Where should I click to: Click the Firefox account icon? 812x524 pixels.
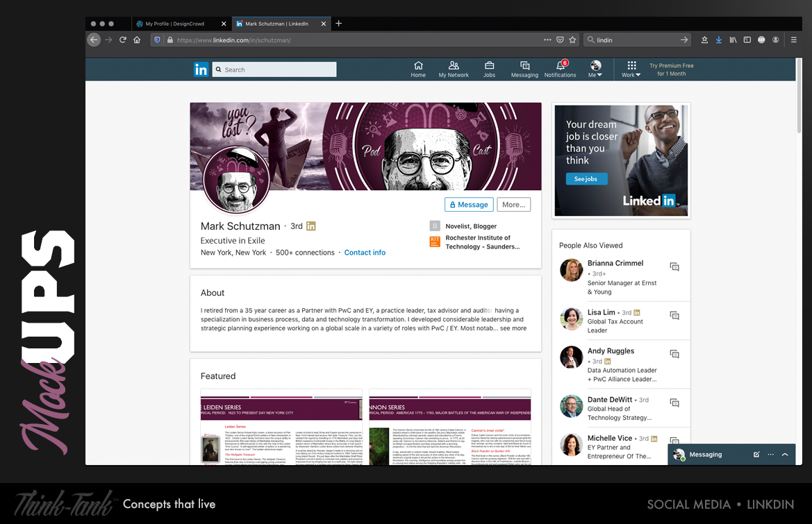point(775,40)
